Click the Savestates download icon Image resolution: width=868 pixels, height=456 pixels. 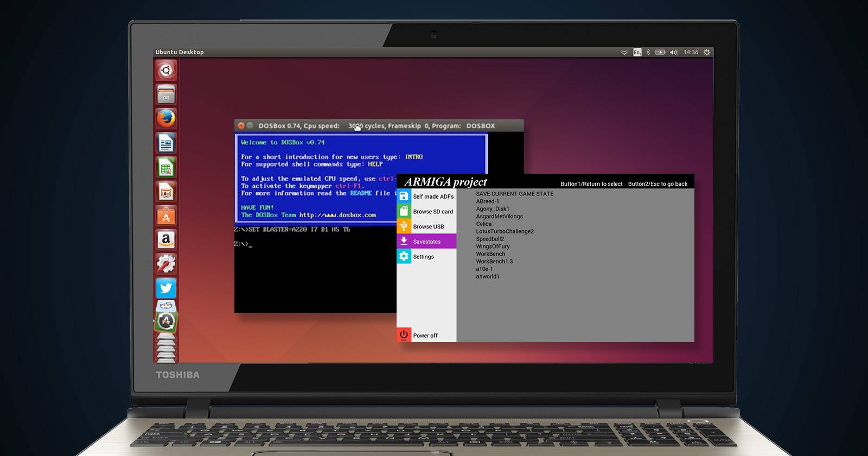[x=404, y=241]
